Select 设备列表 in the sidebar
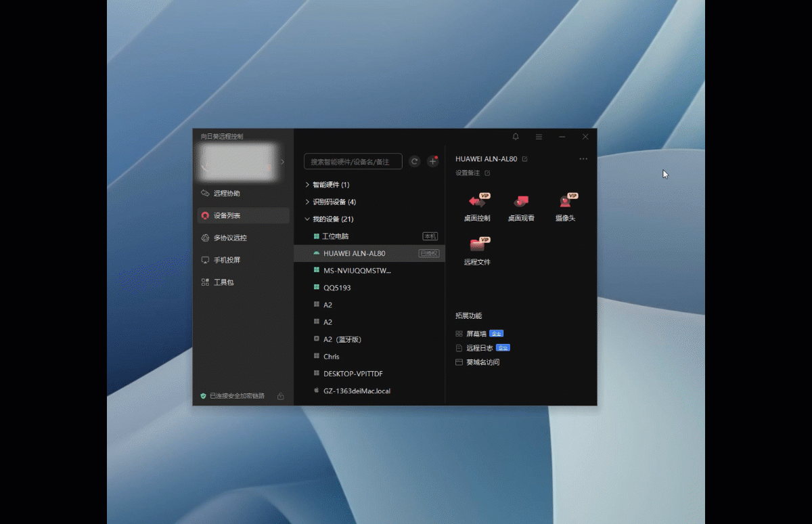 click(x=244, y=216)
